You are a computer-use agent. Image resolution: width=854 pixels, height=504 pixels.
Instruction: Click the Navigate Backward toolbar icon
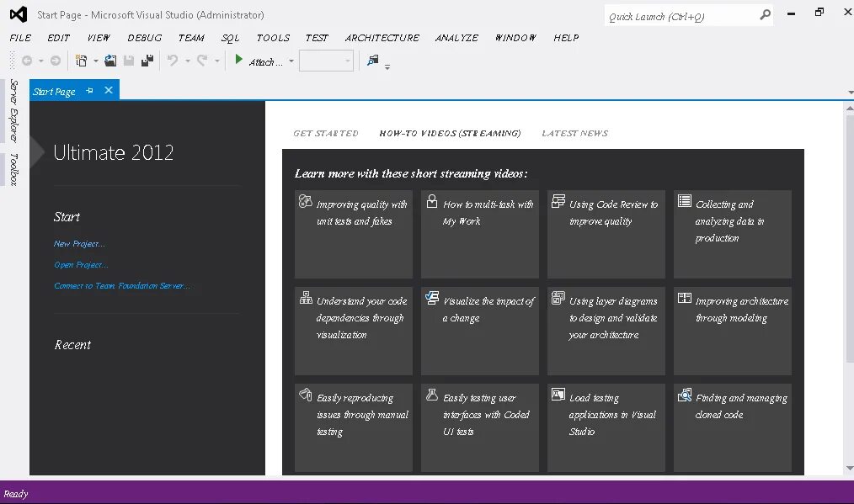(27, 61)
